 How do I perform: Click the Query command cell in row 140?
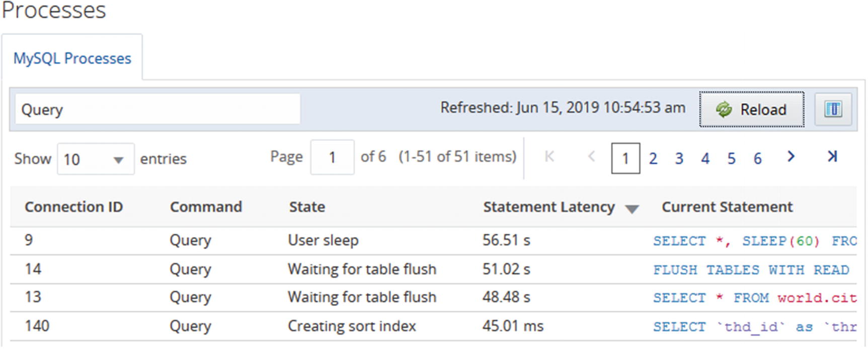(190, 326)
